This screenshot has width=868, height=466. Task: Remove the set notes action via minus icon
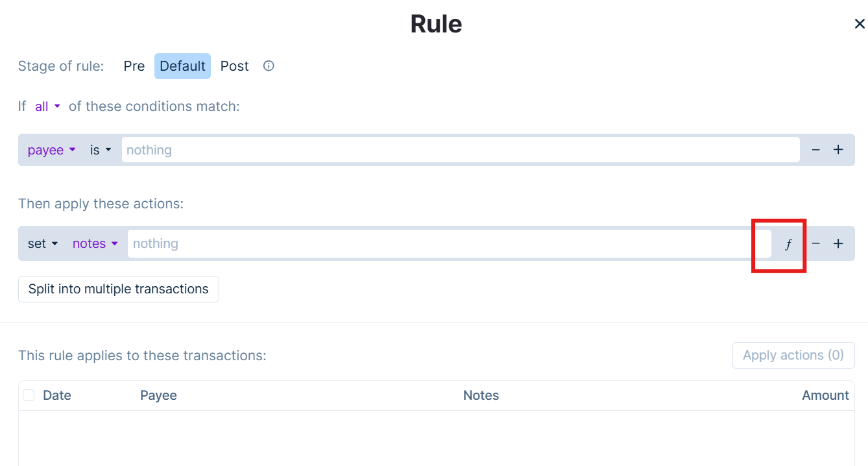coord(815,243)
